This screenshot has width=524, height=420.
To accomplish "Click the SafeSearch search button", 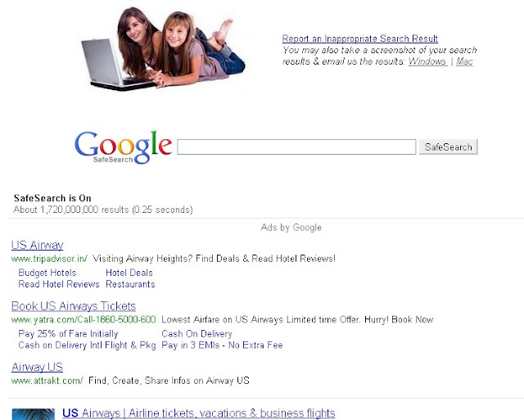I will pos(449,147).
